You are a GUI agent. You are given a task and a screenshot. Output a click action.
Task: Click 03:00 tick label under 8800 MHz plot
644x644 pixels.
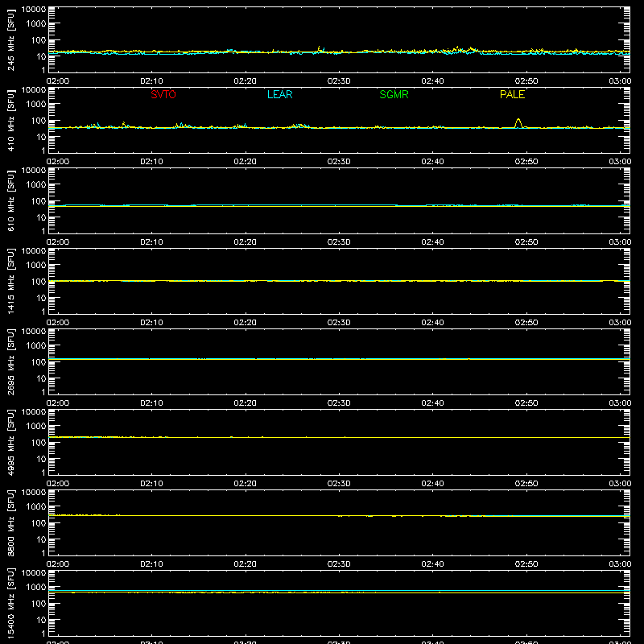(x=620, y=564)
